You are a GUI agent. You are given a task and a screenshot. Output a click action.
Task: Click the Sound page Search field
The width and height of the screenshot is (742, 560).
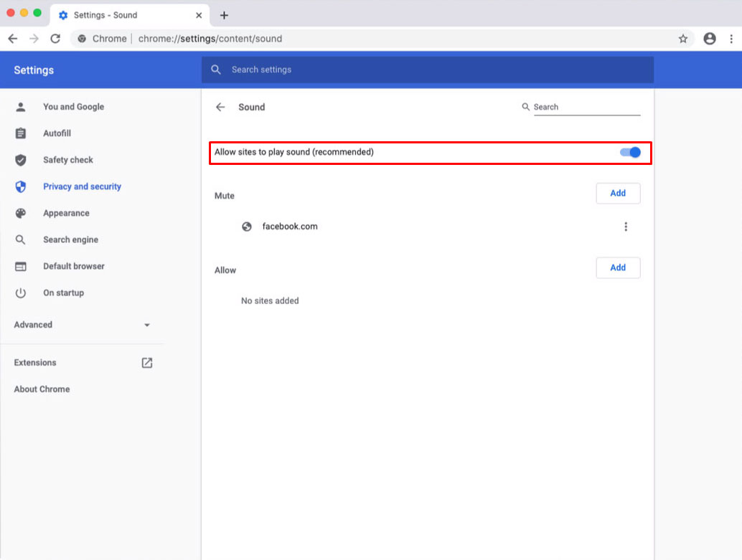586,107
